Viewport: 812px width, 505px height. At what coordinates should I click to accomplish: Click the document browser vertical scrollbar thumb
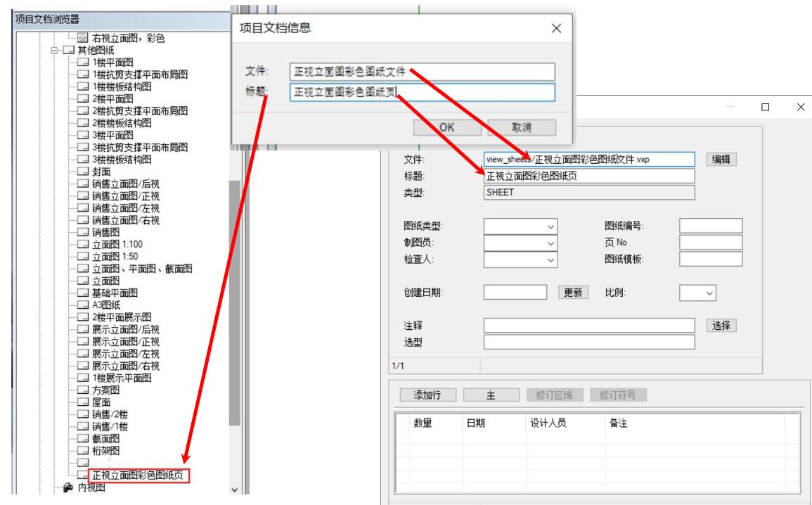point(235,303)
